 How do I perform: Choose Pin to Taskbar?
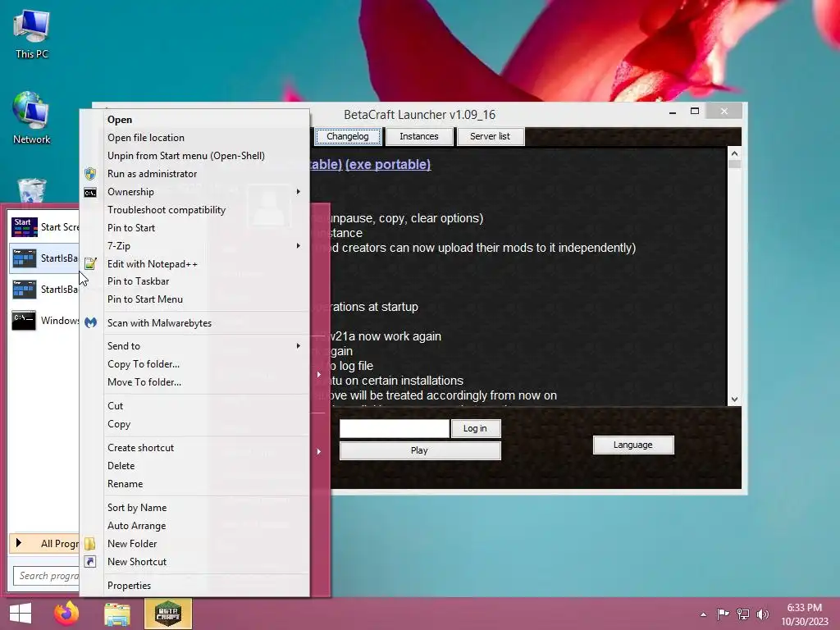tap(195, 281)
